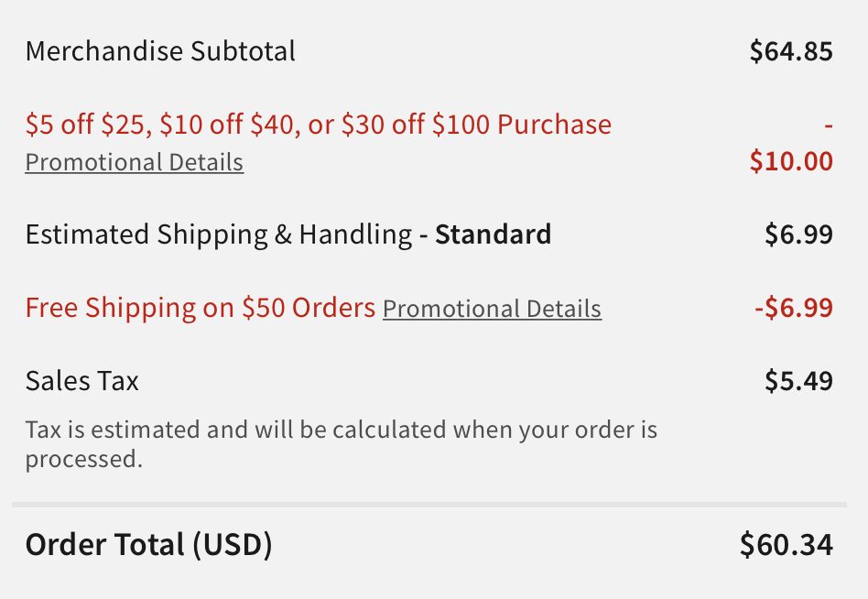The height and width of the screenshot is (599, 868).
Task: Select the red $10.00 discount amount
Action: (x=791, y=161)
